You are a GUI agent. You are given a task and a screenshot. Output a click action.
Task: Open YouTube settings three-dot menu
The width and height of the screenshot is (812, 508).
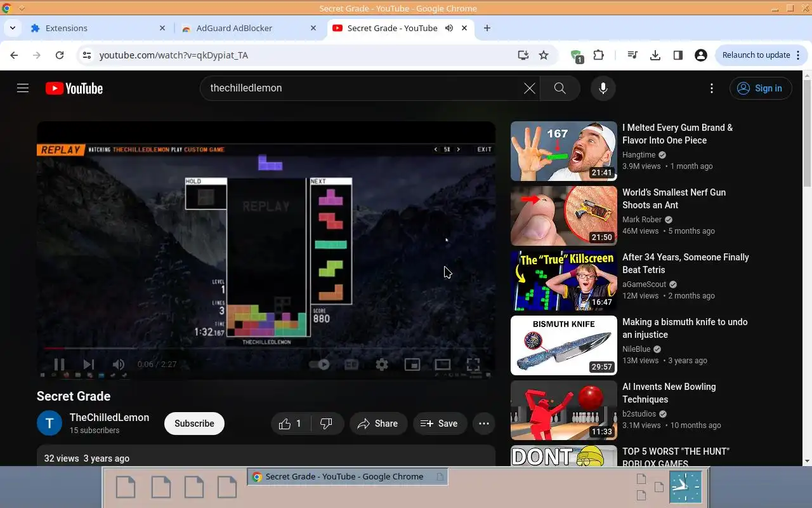pyautogui.click(x=712, y=88)
